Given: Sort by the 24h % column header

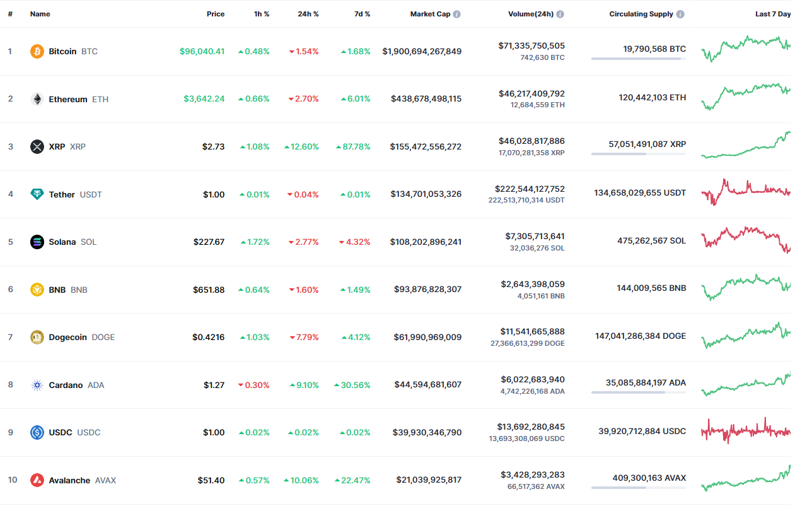Looking at the screenshot, I should click(308, 14).
